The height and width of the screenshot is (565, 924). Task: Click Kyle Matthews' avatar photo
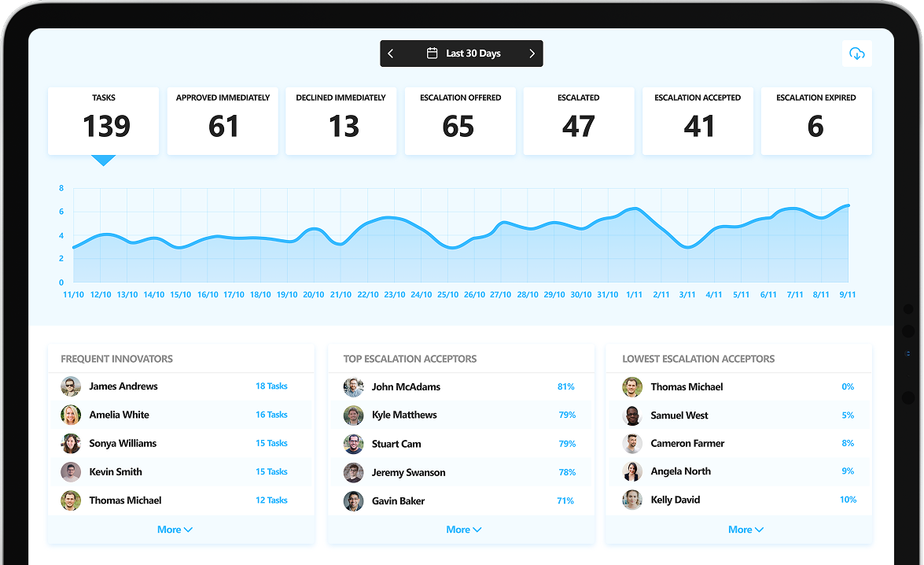coord(354,415)
